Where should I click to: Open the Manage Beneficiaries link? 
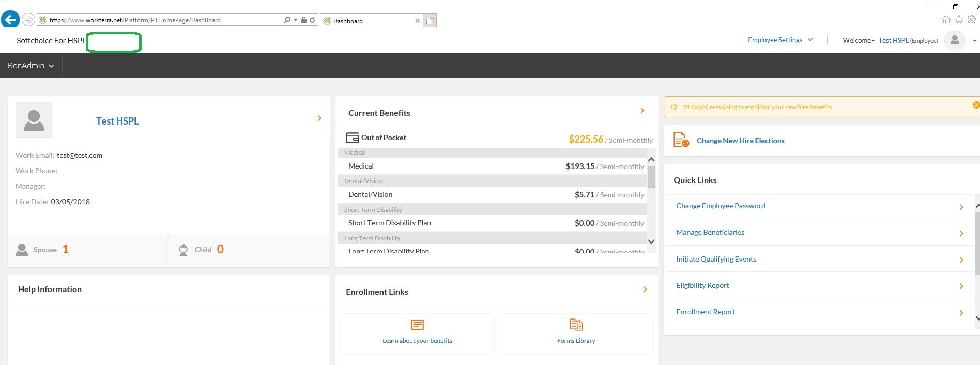[x=710, y=232]
